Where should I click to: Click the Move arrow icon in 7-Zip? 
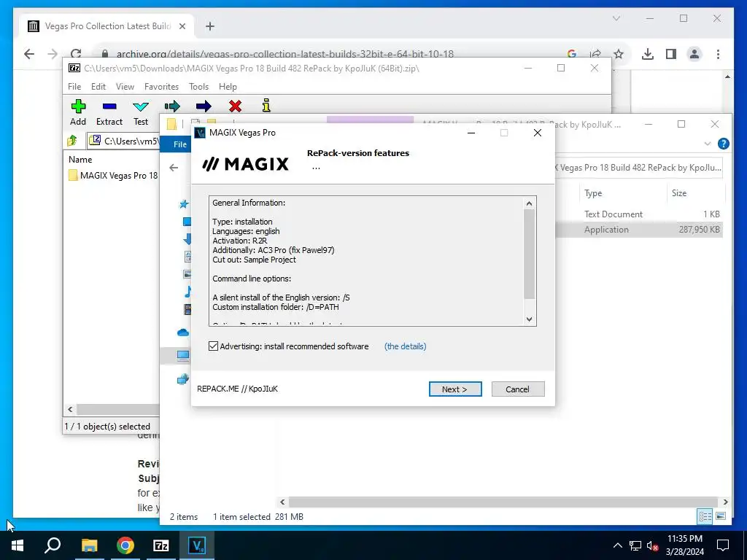(x=204, y=106)
